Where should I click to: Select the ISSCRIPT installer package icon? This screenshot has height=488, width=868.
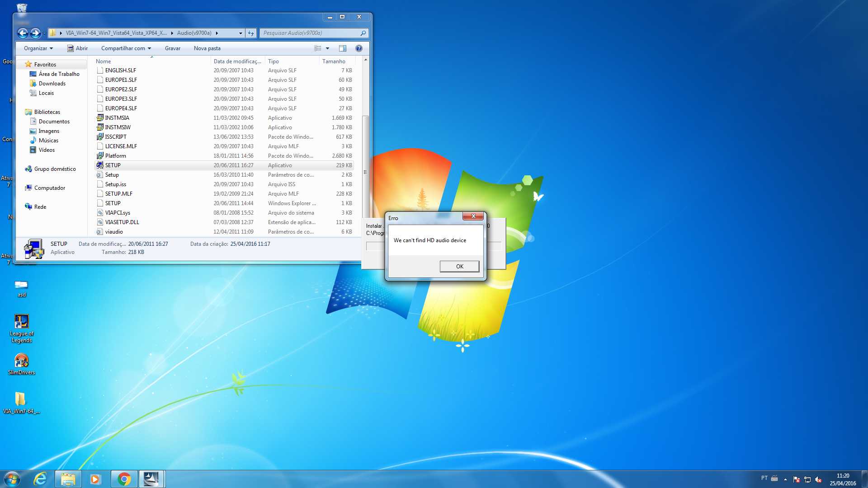(100, 137)
